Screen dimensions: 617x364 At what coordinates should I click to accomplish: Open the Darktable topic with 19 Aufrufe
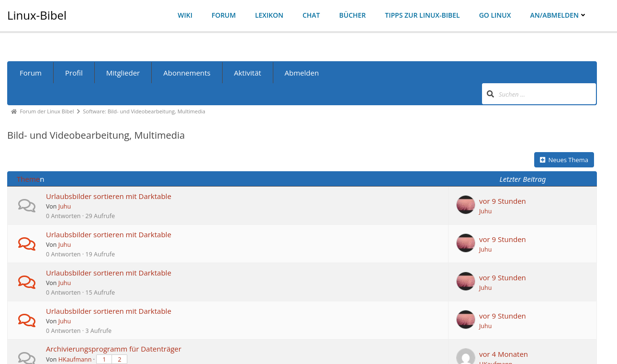[109, 234]
